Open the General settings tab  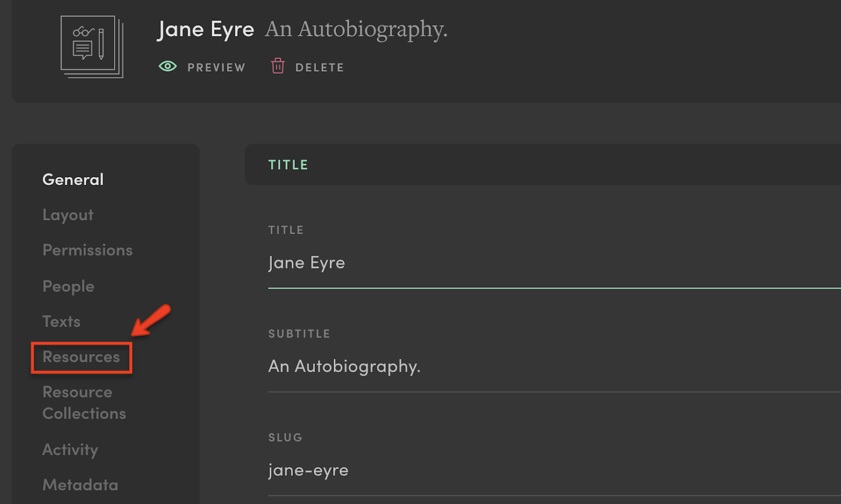coord(73,180)
